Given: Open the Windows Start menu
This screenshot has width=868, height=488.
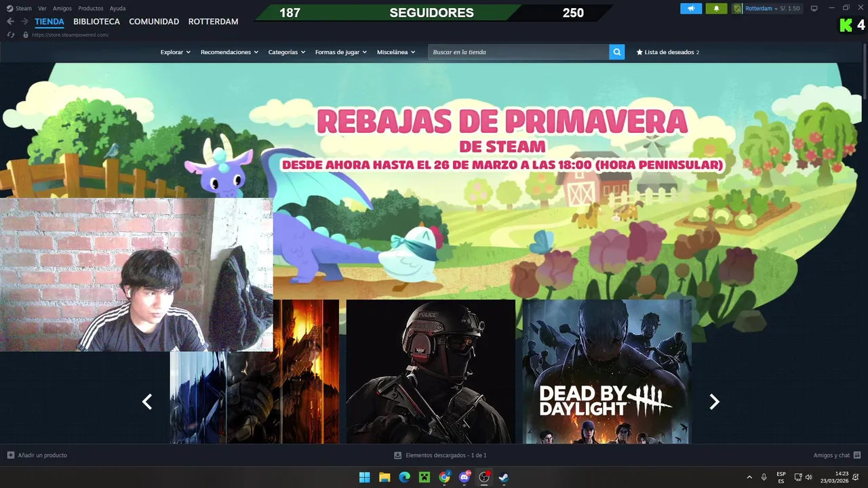Looking at the screenshot, I should tap(365, 477).
